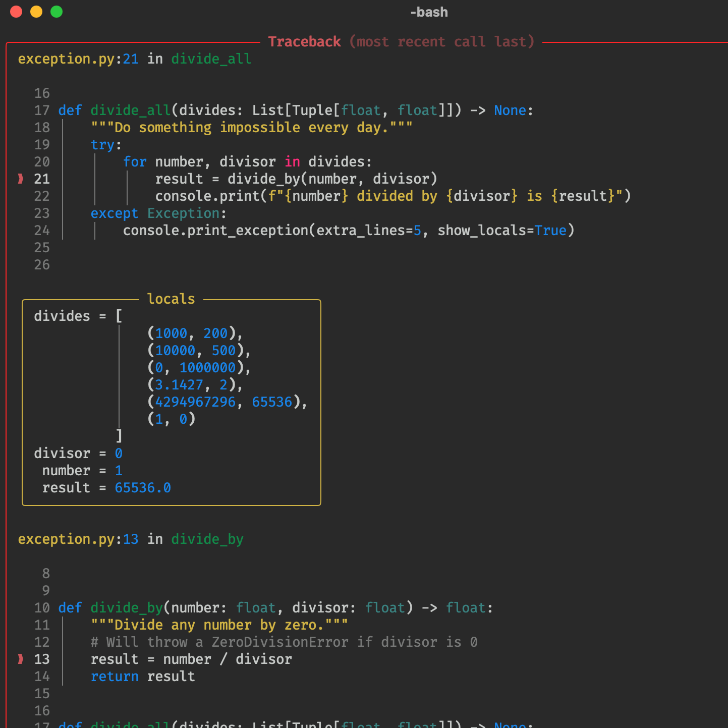
Task: Open the exception.py:13 file reference
Action: click(78, 539)
